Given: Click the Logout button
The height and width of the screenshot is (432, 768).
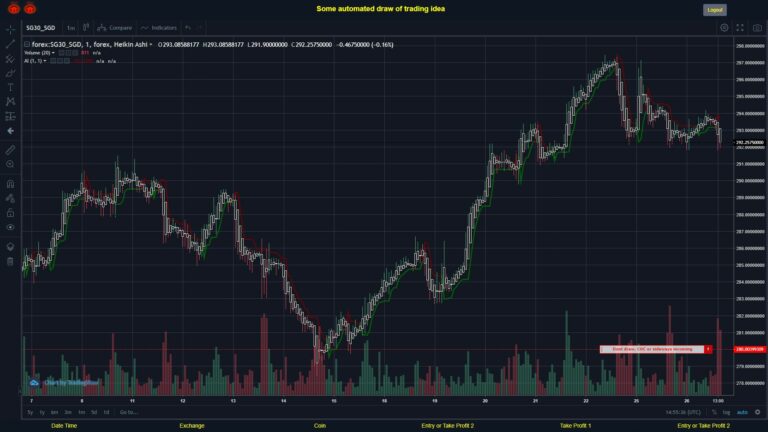Looking at the screenshot, I should point(715,10).
